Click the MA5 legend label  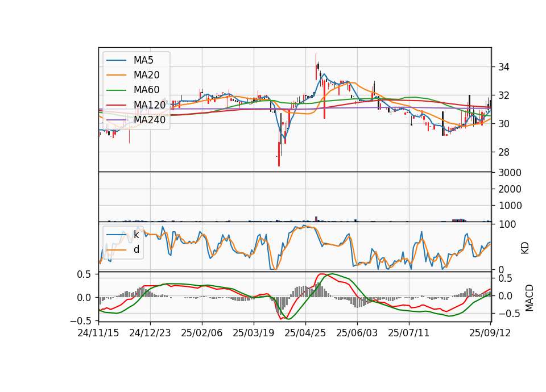(143, 60)
